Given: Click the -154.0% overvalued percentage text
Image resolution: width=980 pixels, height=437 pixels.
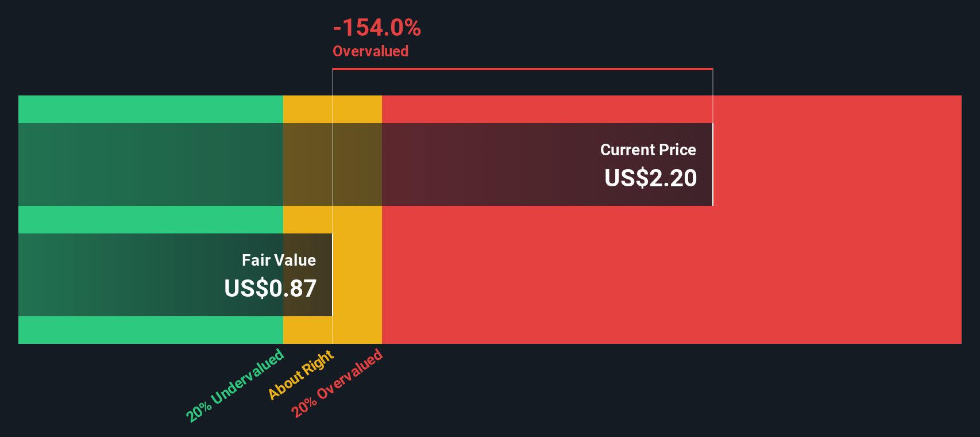Looking at the screenshot, I should coord(377,28).
